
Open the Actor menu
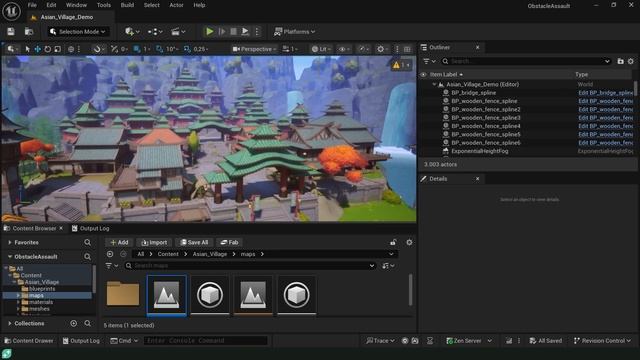(176, 5)
